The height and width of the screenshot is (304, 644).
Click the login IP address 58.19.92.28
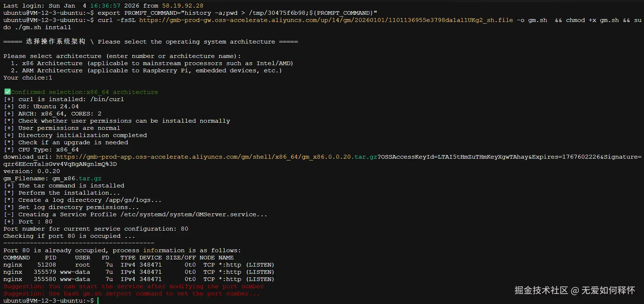point(182,6)
